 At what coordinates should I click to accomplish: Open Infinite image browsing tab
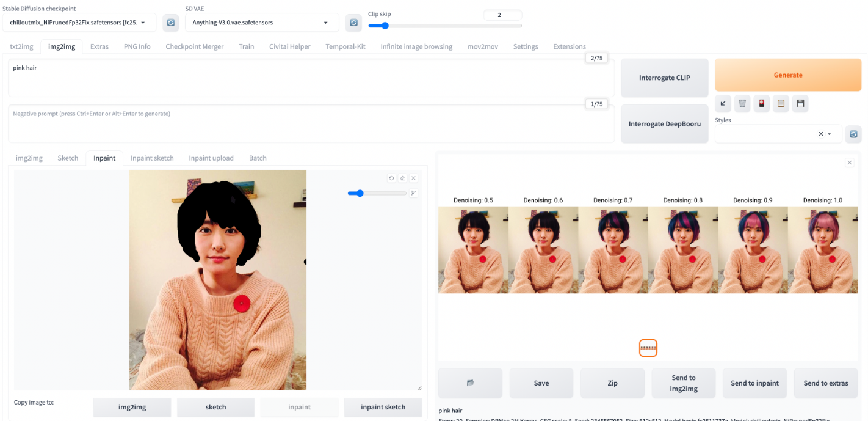(x=416, y=46)
